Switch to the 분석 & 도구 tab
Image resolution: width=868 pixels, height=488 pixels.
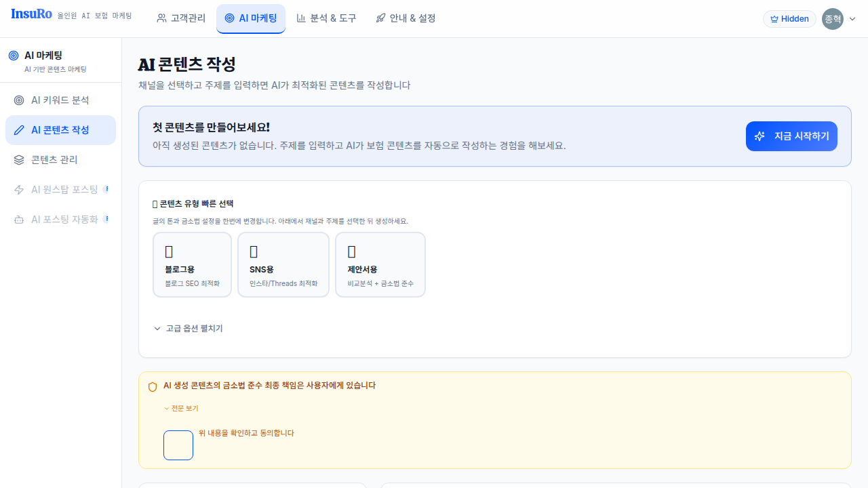pos(326,18)
